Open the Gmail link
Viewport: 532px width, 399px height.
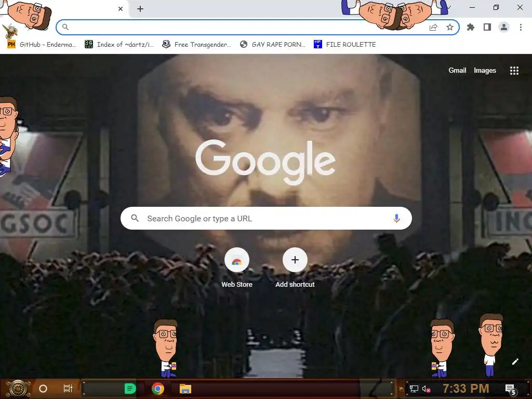pos(457,70)
